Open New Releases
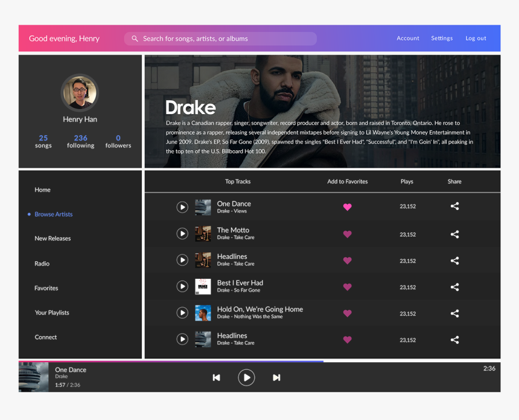Screen dimensions: 519x420 point(53,238)
